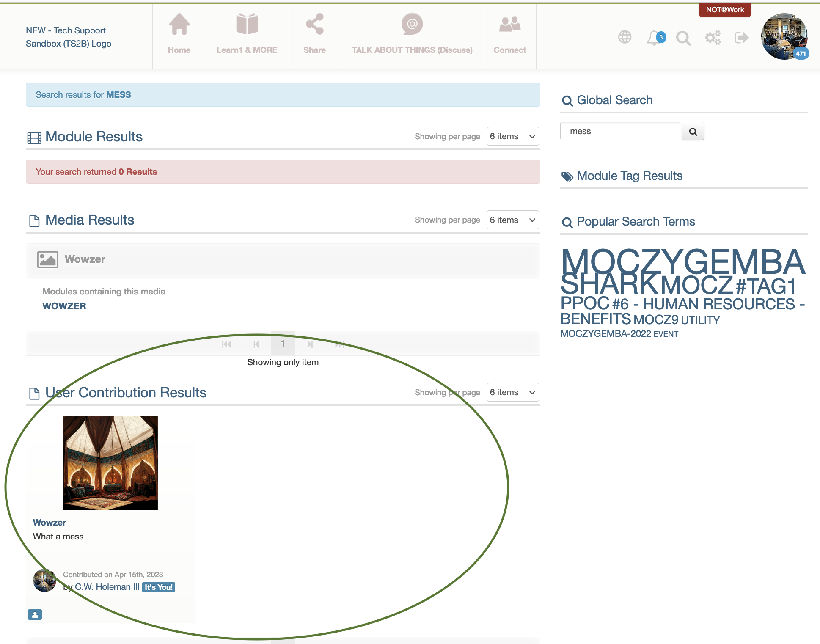
Task: Search popular term MOCZ
Action: (x=696, y=285)
